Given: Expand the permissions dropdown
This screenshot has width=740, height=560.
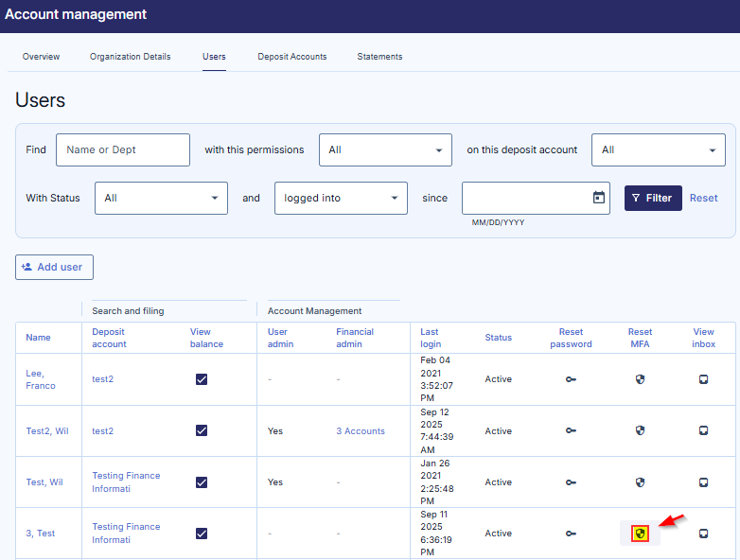Looking at the screenshot, I should pyautogui.click(x=385, y=149).
